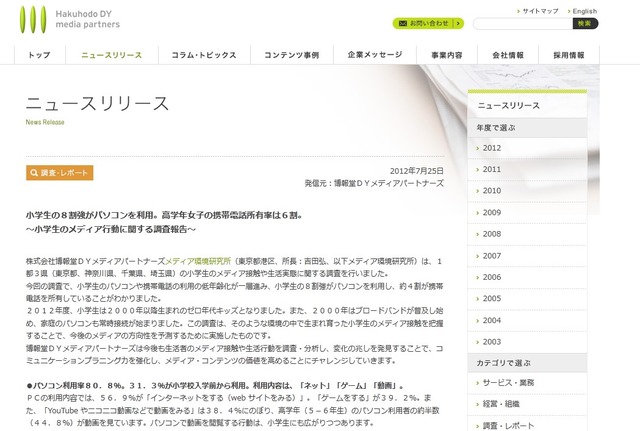Click the 調査·レポート orange category tag

coord(60,173)
